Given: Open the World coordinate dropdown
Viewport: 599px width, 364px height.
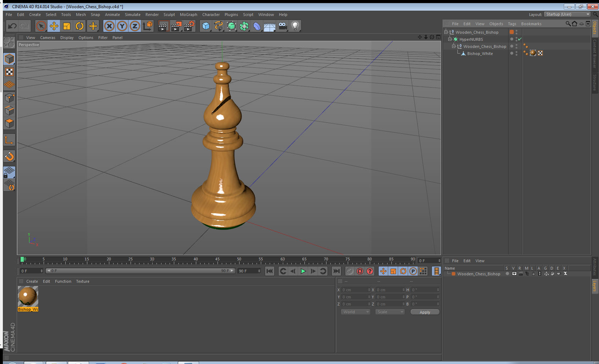Looking at the screenshot, I should (x=356, y=312).
